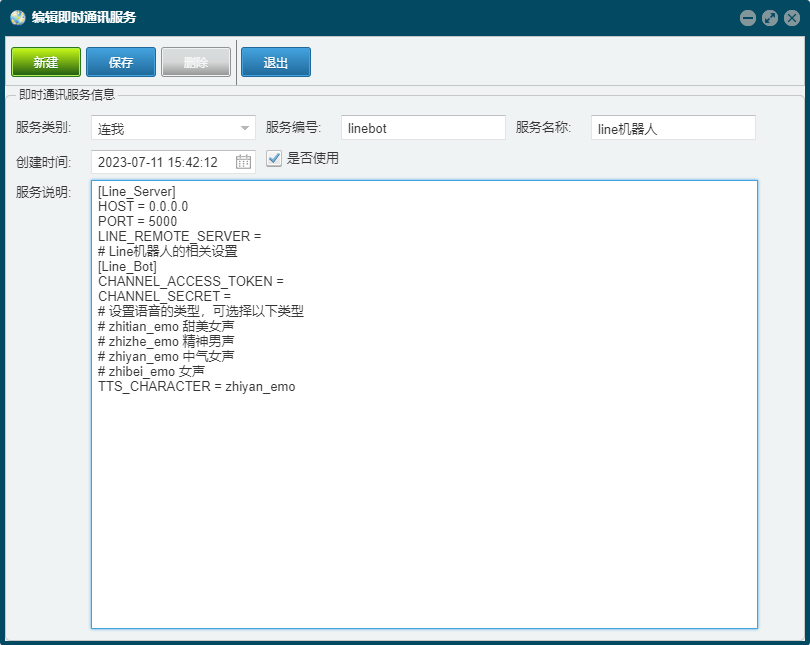This screenshot has height=645, width=810.
Task: Click the line 'PORT = 5000'
Action: [137, 222]
